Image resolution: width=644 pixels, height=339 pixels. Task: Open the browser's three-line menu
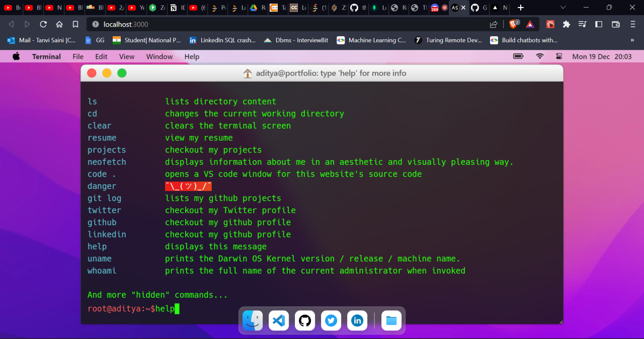(x=632, y=24)
